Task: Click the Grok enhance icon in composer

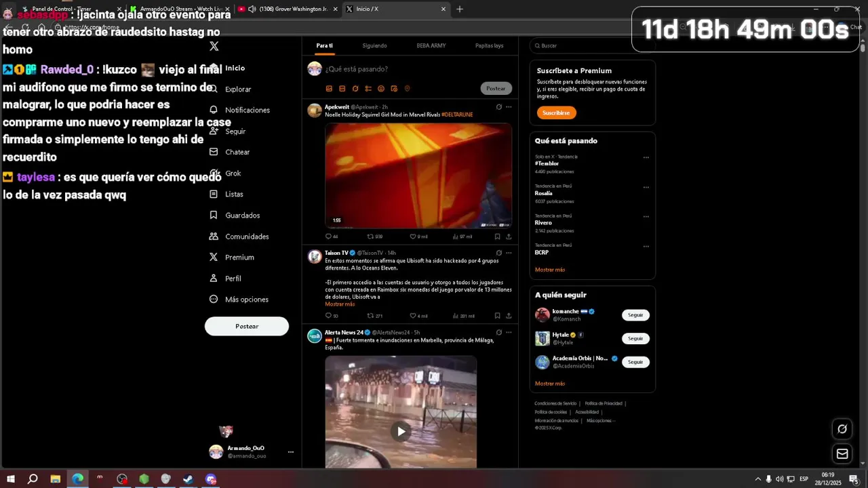Action: pos(355,89)
